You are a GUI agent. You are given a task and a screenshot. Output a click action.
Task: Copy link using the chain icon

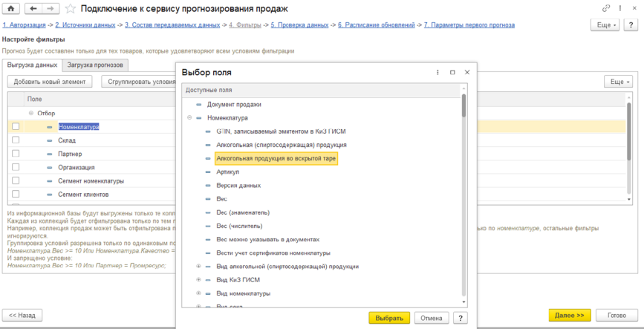pyautogui.click(x=609, y=8)
